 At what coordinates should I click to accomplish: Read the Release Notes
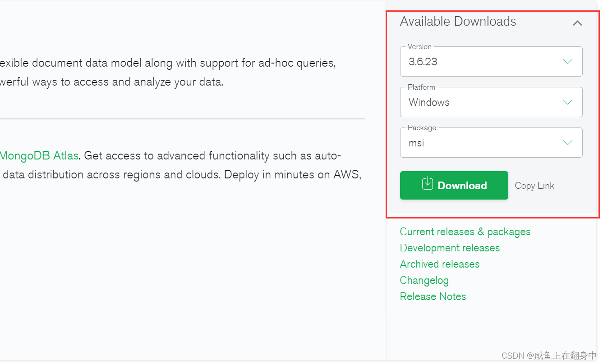tap(433, 296)
